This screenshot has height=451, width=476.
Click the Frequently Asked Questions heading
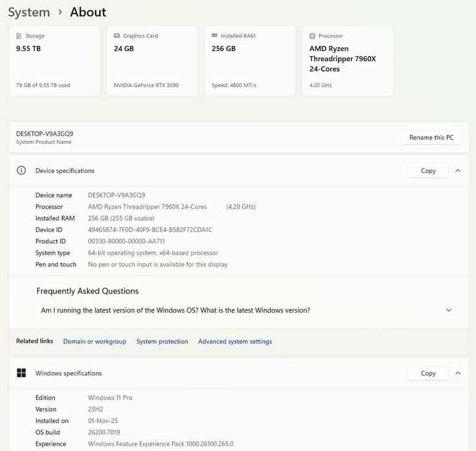pos(88,291)
